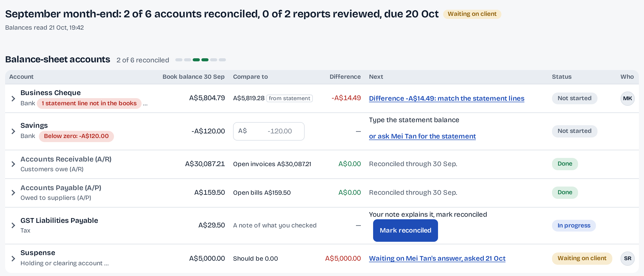644x276 pixels.
Task: Click the 'Compare to' column header
Action: [x=250, y=77]
